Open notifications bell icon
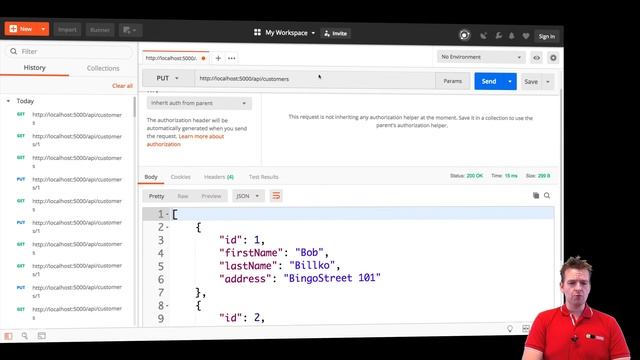 click(x=511, y=36)
